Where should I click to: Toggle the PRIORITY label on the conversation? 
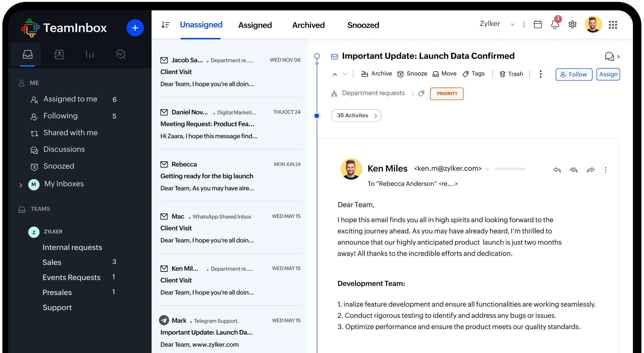(447, 94)
